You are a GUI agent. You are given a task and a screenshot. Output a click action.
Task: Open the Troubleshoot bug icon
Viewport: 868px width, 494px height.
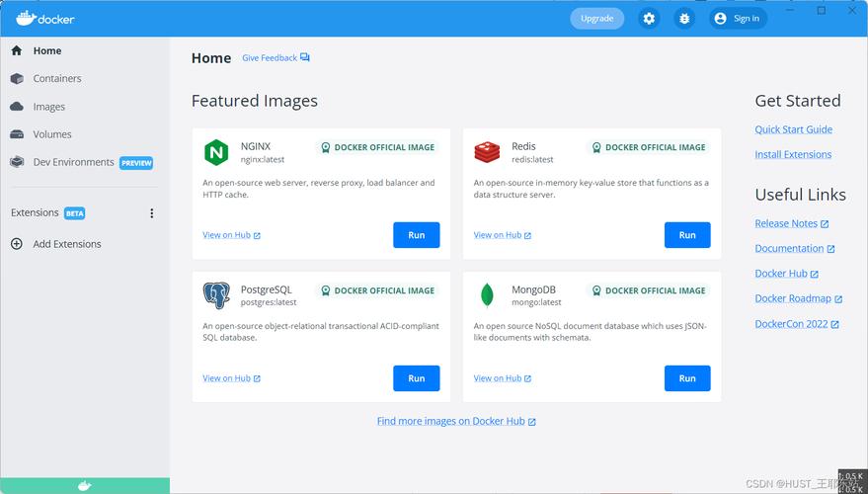point(684,18)
